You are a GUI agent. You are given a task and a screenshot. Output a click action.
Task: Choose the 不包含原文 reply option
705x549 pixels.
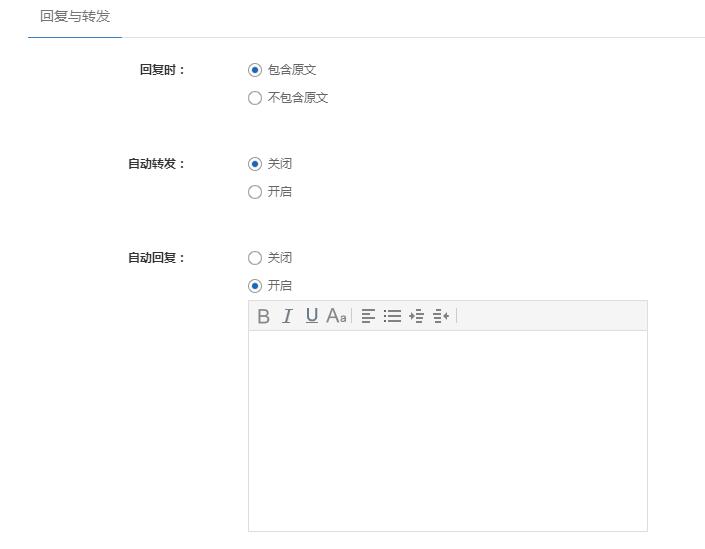[x=255, y=98]
